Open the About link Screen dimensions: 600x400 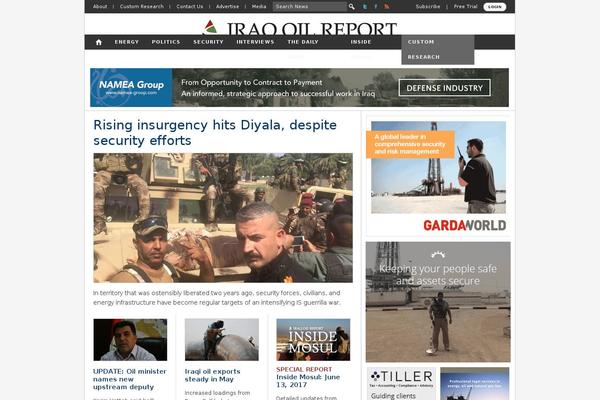tap(100, 7)
